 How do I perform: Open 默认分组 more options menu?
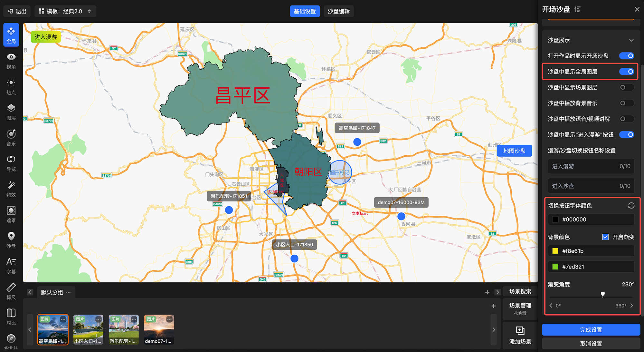click(x=68, y=292)
